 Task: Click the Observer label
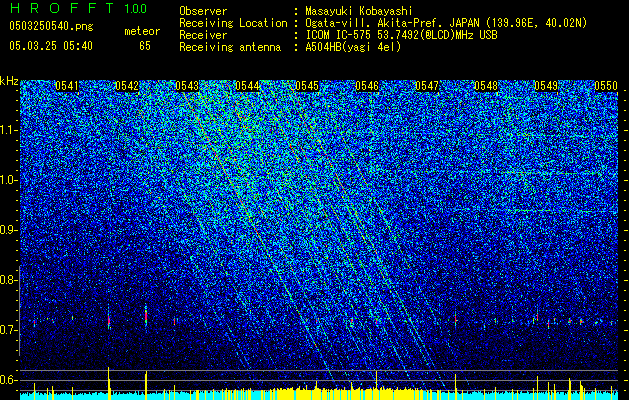(x=203, y=11)
